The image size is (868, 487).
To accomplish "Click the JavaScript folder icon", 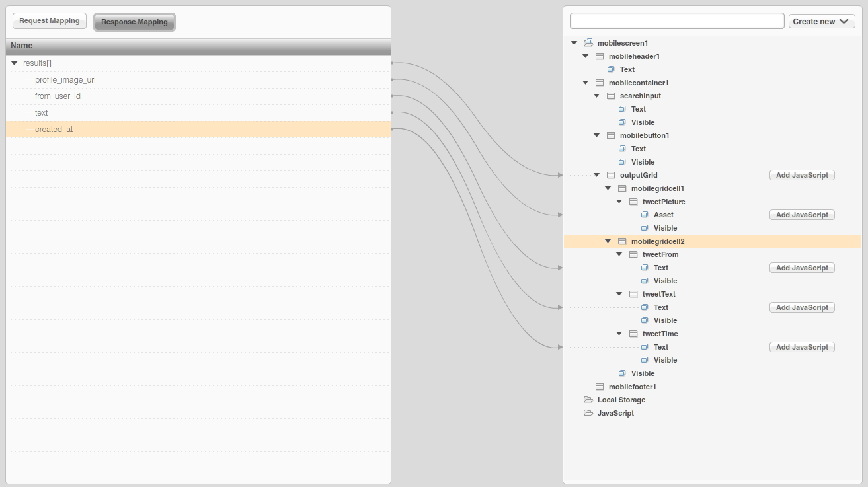I will coord(588,413).
